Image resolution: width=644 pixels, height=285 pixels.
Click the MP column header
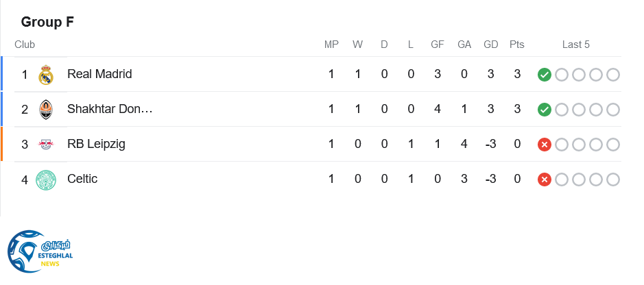coord(331,45)
